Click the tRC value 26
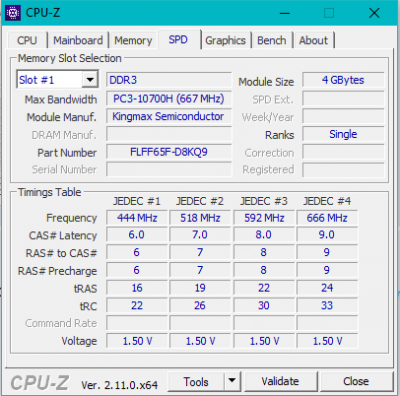Image resolution: width=400 pixels, height=396 pixels. point(200,305)
